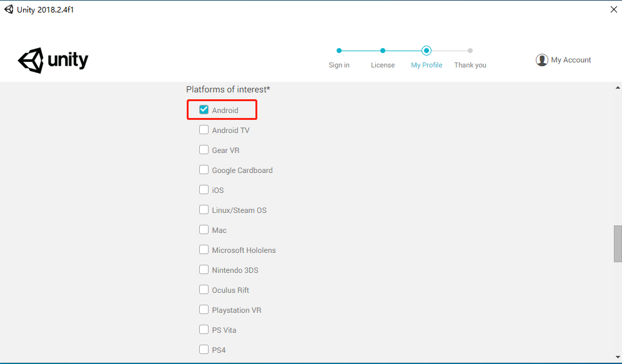The image size is (622, 364).
Task: Click the Linux/Steam OS label text
Action: 239,210
